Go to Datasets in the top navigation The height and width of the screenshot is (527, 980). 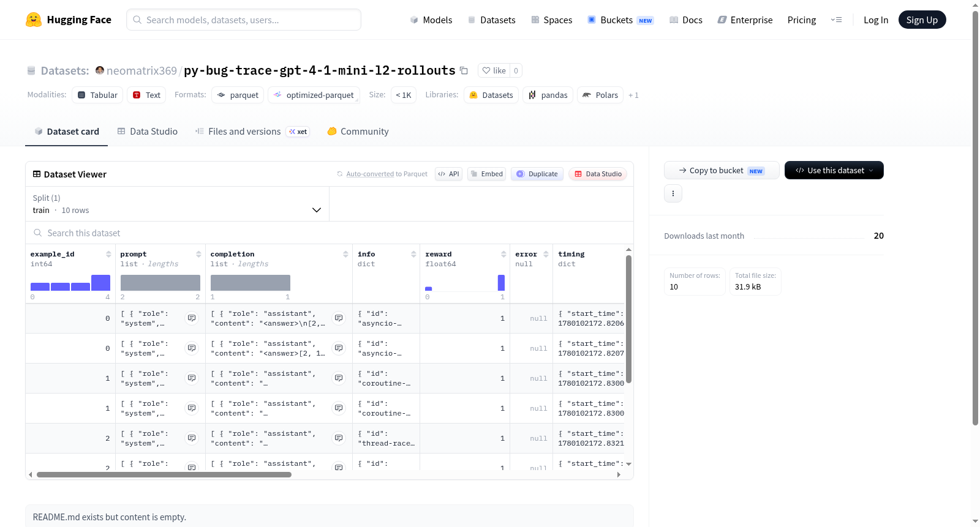pyautogui.click(x=491, y=20)
